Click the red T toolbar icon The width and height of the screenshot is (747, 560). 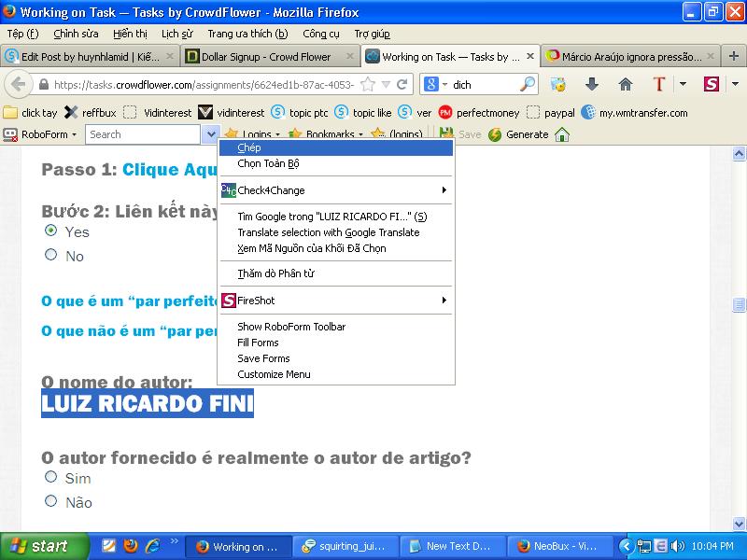[x=659, y=84]
